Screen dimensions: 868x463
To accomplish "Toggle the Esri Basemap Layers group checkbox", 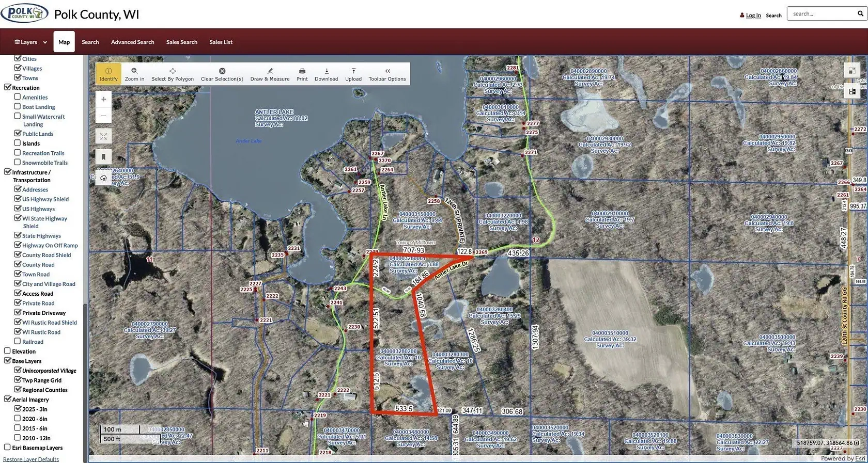I will 7,448.
